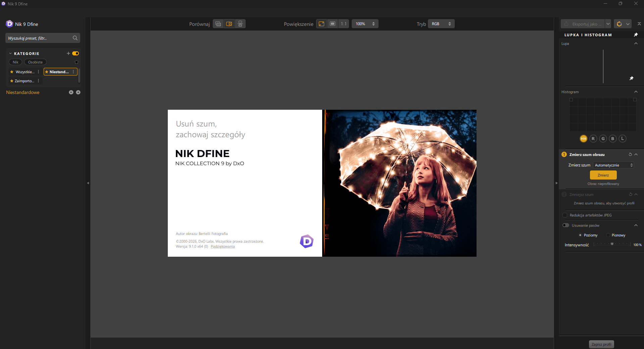This screenshot has width=644, height=349.
Task: Collapse the Usuwanie pasów section
Action: point(636,225)
